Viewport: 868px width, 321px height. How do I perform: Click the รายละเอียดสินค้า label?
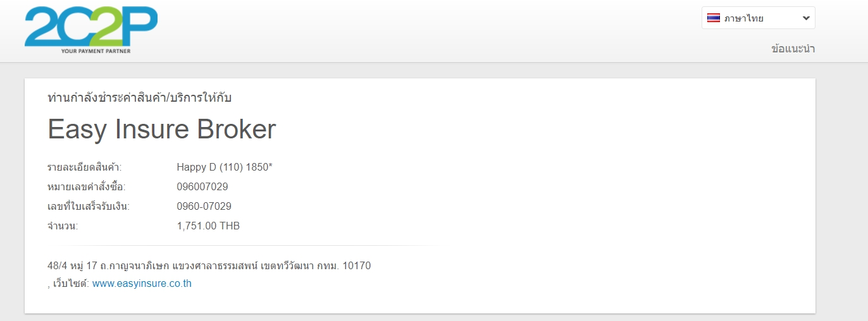click(85, 167)
